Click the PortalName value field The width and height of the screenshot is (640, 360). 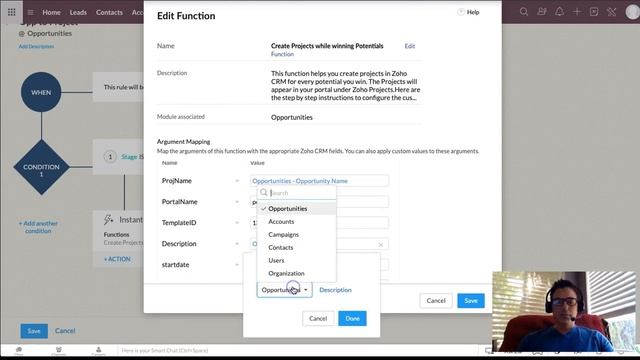pos(319,202)
